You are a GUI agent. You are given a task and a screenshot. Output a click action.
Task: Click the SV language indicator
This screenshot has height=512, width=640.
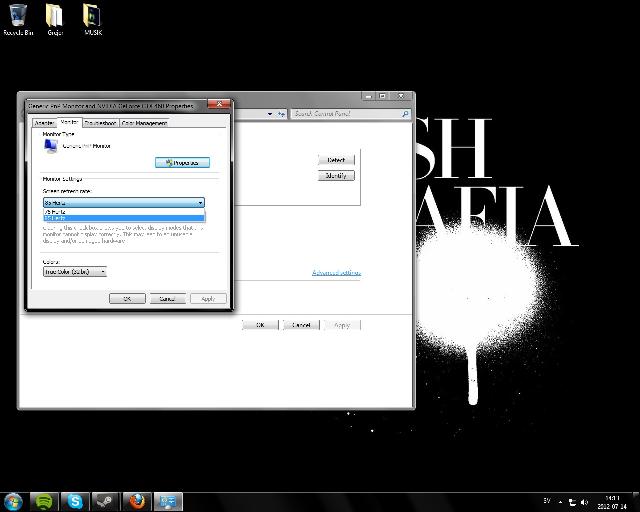pos(547,501)
